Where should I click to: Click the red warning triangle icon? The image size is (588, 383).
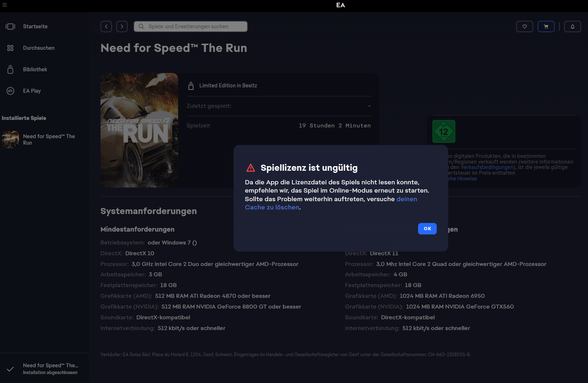pyautogui.click(x=251, y=168)
